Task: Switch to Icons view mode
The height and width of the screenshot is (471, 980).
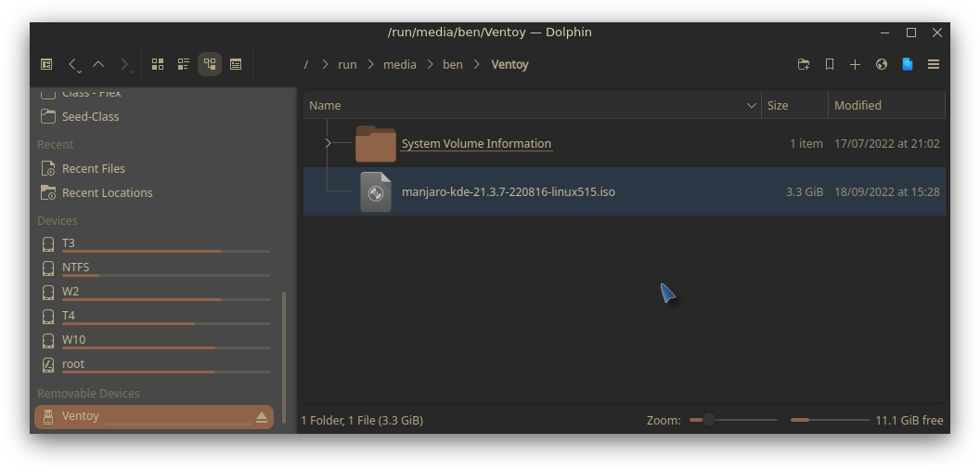Action: [x=158, y=64]
